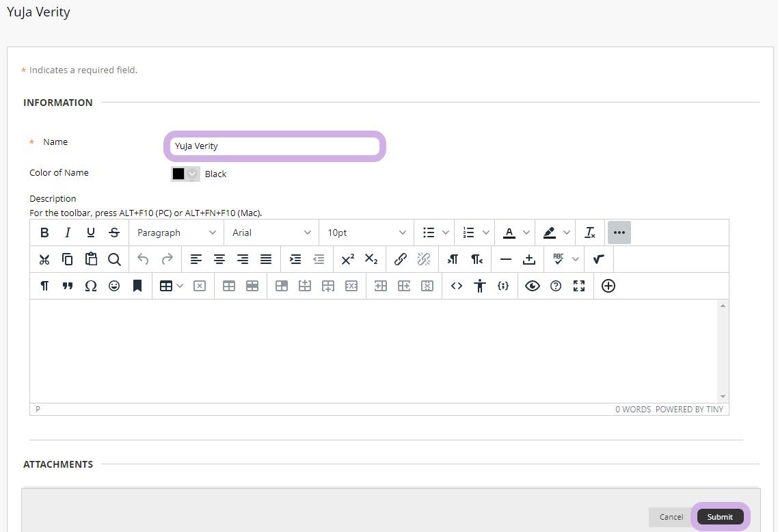Click the Cancel button
This screenshot has width=778, height=532.
671,517
